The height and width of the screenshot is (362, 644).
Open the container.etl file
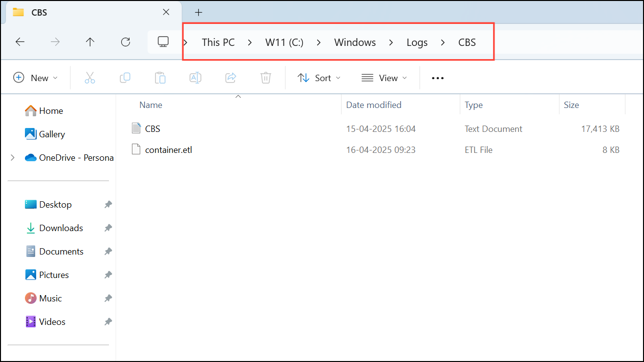(x=168, y=149)
